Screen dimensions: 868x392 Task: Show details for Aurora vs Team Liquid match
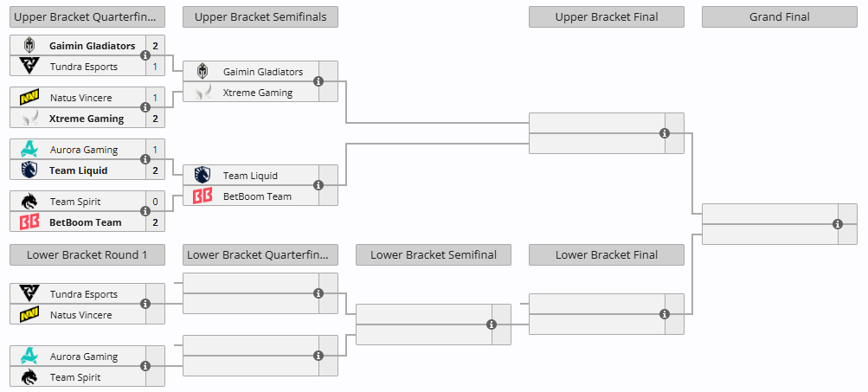[145, 159]
